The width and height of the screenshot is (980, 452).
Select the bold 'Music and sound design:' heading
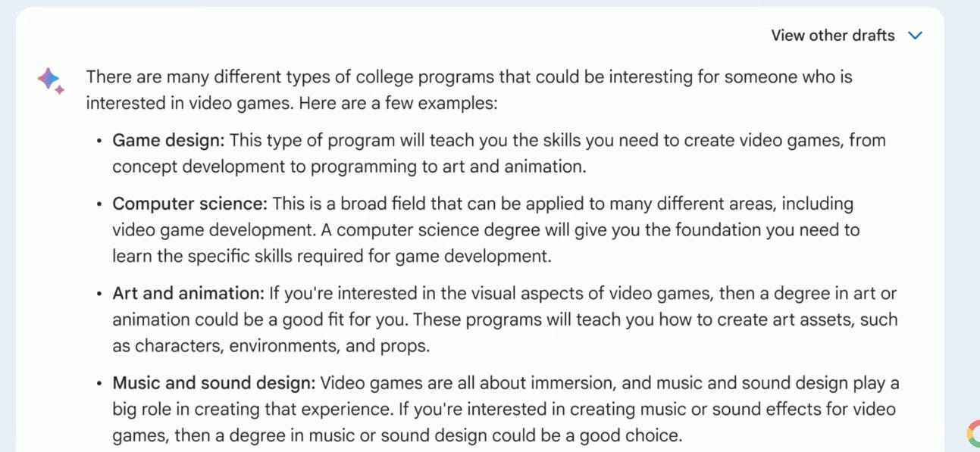coord(214,384)
